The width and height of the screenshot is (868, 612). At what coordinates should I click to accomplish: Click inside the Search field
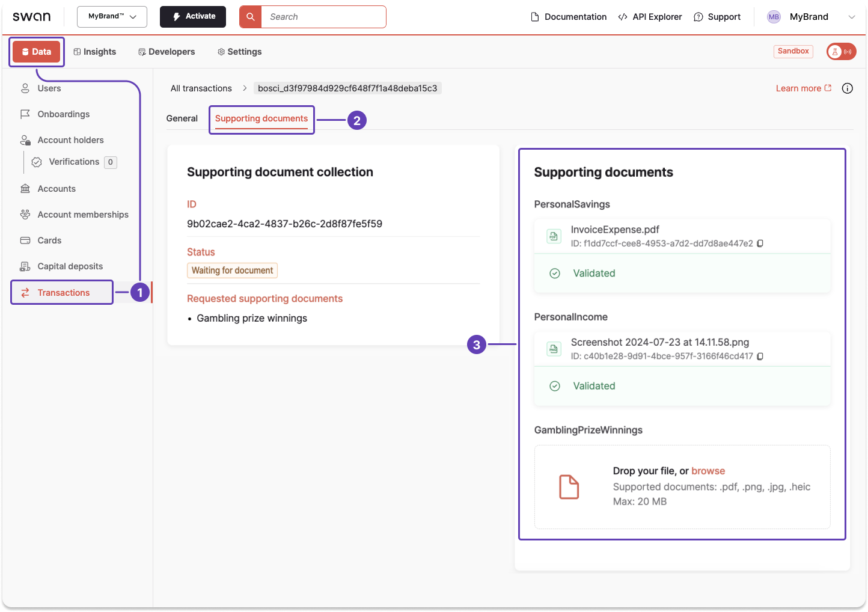click(x=325, y=17)
